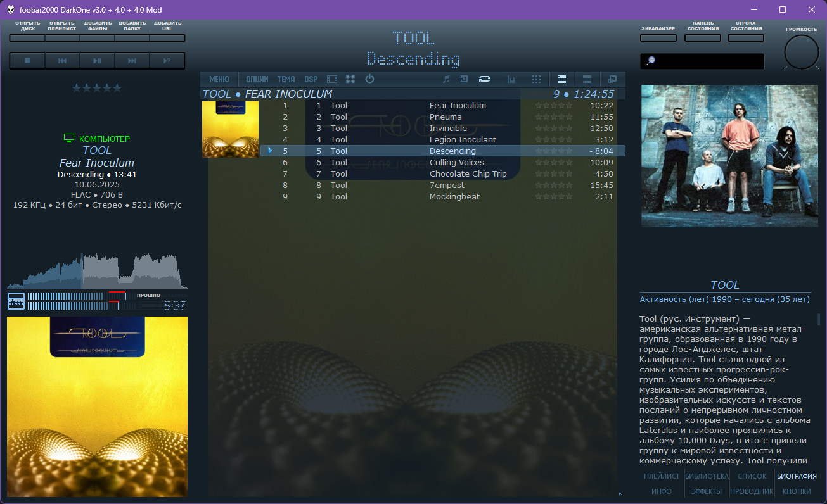The height and width of the screenshot is (504, 827).
Task: Click the Открыть плейлист button
Action: click(x=62, y=38)
